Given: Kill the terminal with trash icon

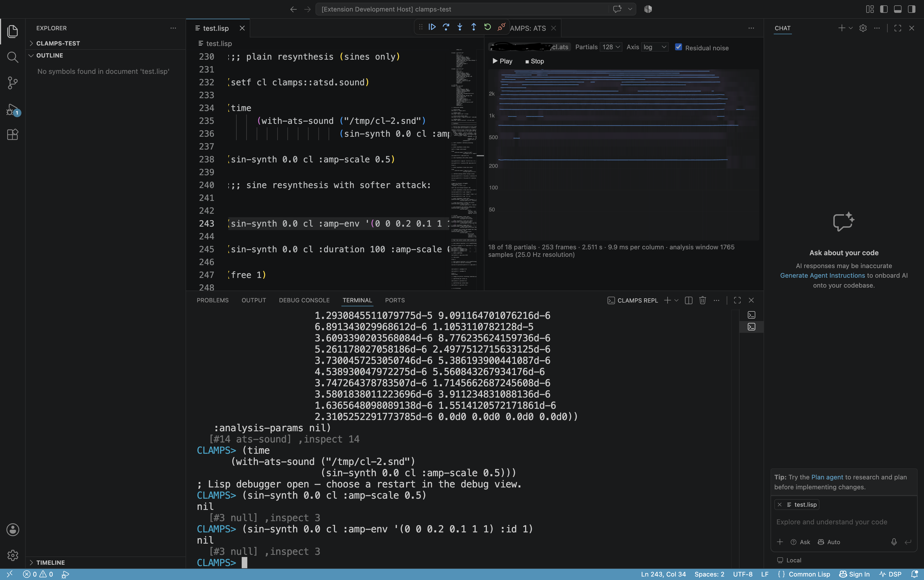Looking at the screenshot, I should tap(702, 300).
